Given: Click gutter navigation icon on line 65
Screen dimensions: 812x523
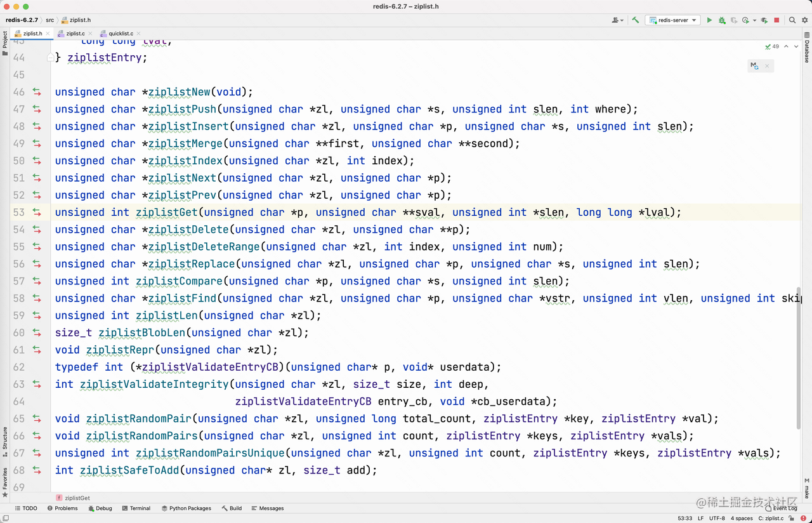Looking at the screenshot, I should 37,418.
